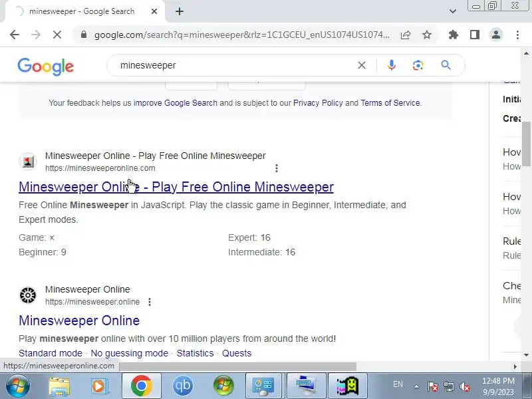Toggle the Chrome side panel icon
Image resolution: width=532 pixels, height=399 pixels.
coord(475,35)
